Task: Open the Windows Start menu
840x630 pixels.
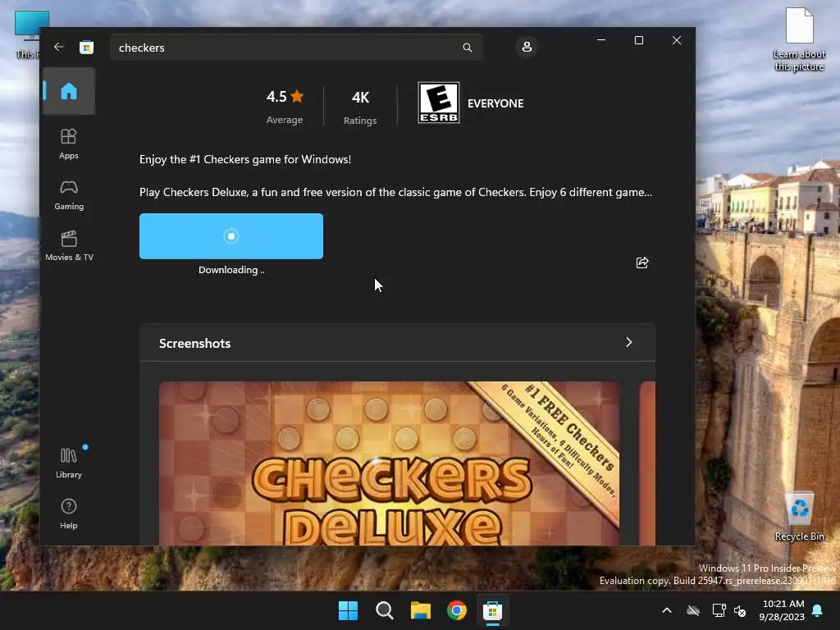Action: pyautogui.click(x=348, y=610)
